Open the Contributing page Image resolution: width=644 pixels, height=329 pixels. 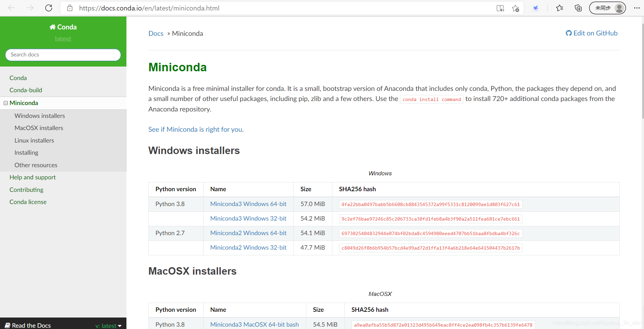(26, 190)
